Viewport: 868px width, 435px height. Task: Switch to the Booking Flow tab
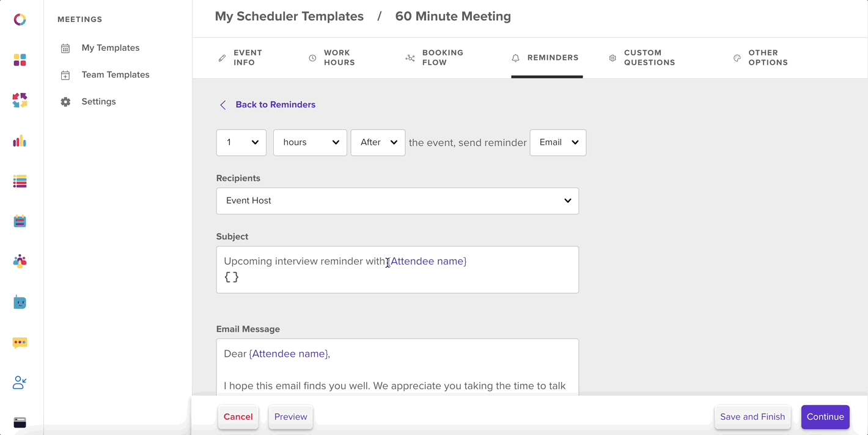coord(435,58)
